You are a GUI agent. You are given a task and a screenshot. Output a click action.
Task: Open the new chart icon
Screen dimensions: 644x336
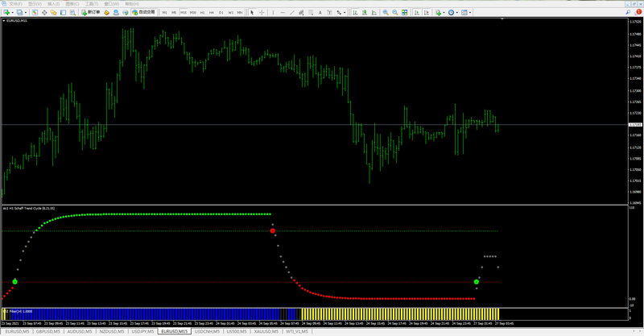tap(6, 13)
